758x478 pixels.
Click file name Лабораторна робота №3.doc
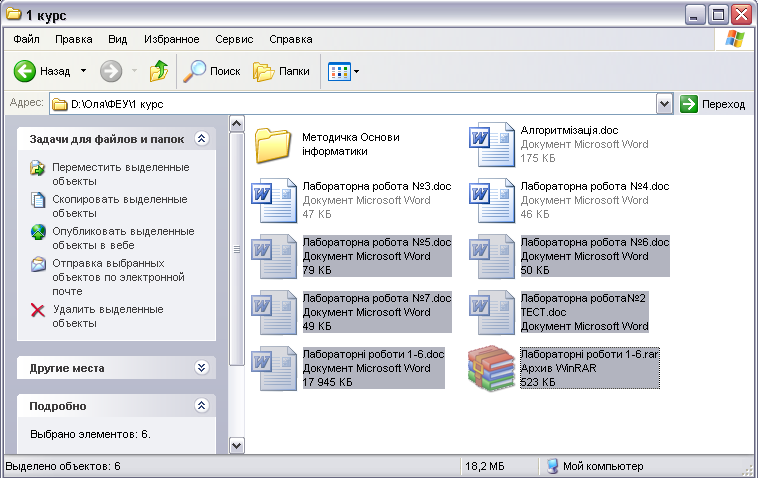[x=377, y=187]
